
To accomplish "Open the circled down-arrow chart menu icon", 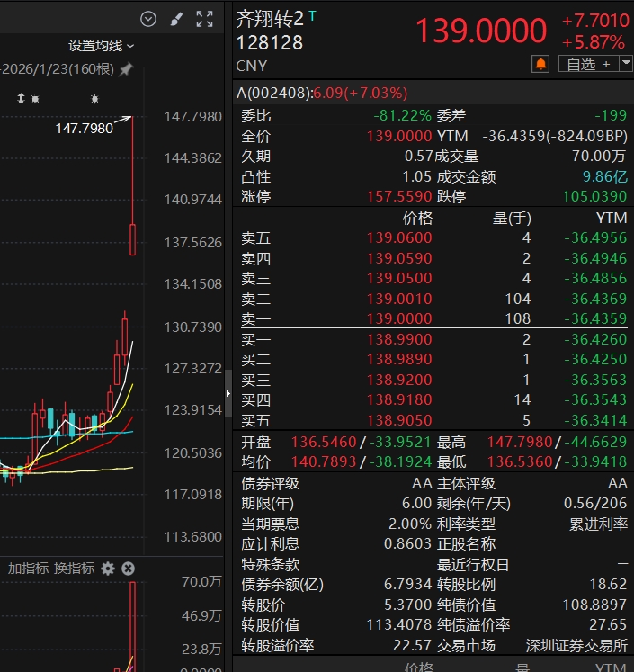I will (x=148, y=19).
